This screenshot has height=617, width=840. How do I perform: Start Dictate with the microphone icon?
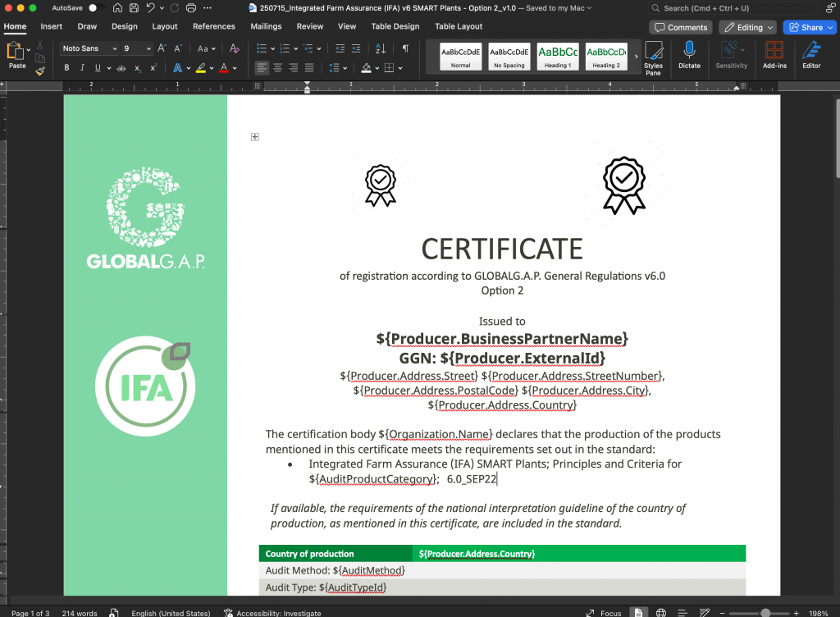pos(689,54)
